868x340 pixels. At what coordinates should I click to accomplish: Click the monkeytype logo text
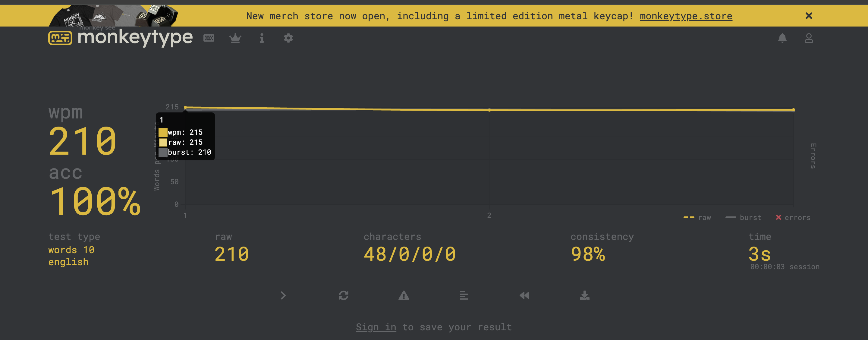pyautogui.click(x=135, y=37)
